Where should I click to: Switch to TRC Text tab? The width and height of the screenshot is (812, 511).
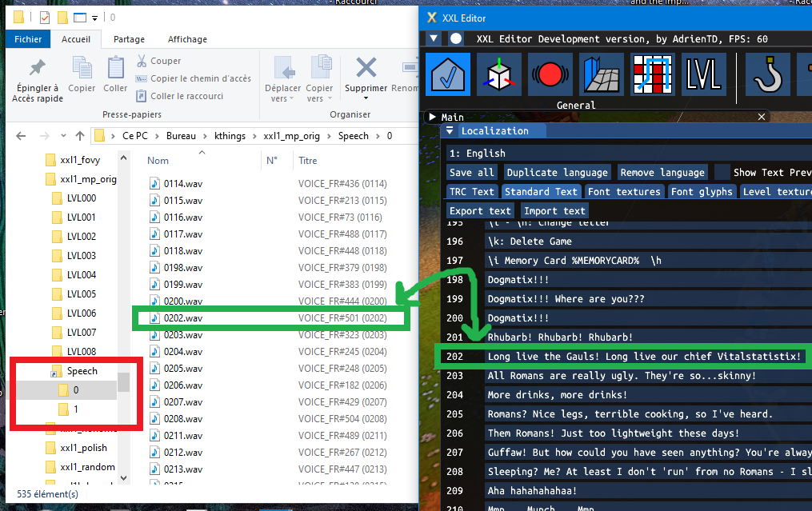[472, 192]
